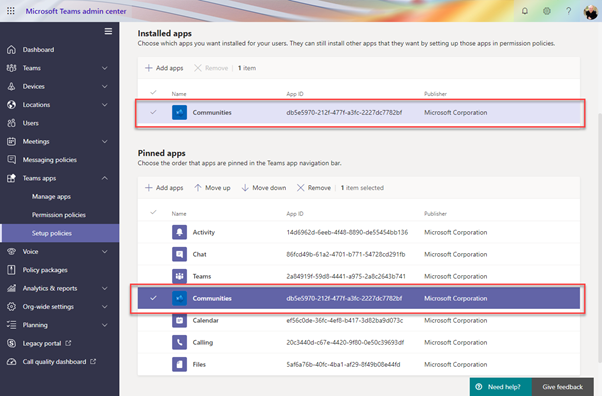Expand the Meetings menu chevron
Viewport: 602px width, 396px height.
pyautogui.click(x=104, y=141)
